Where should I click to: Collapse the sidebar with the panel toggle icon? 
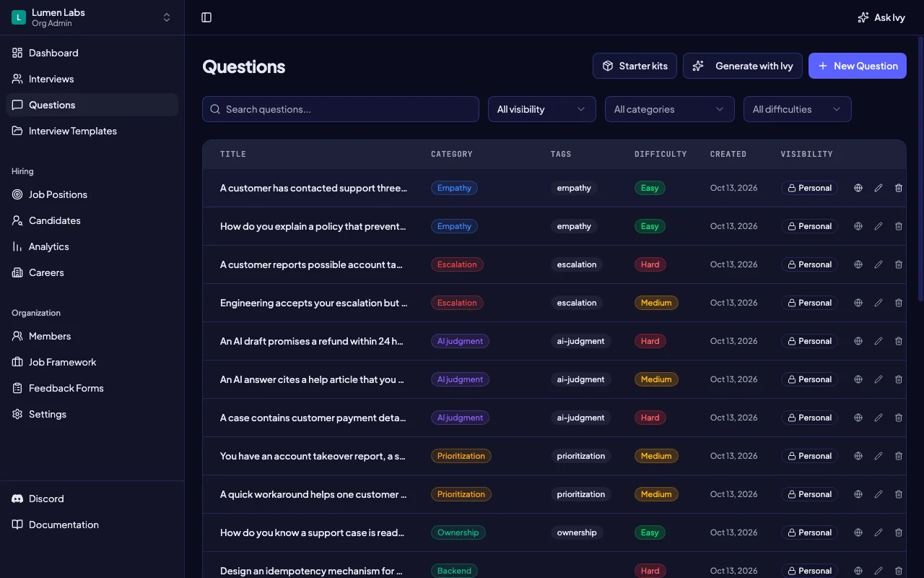(x=206, y=17)
